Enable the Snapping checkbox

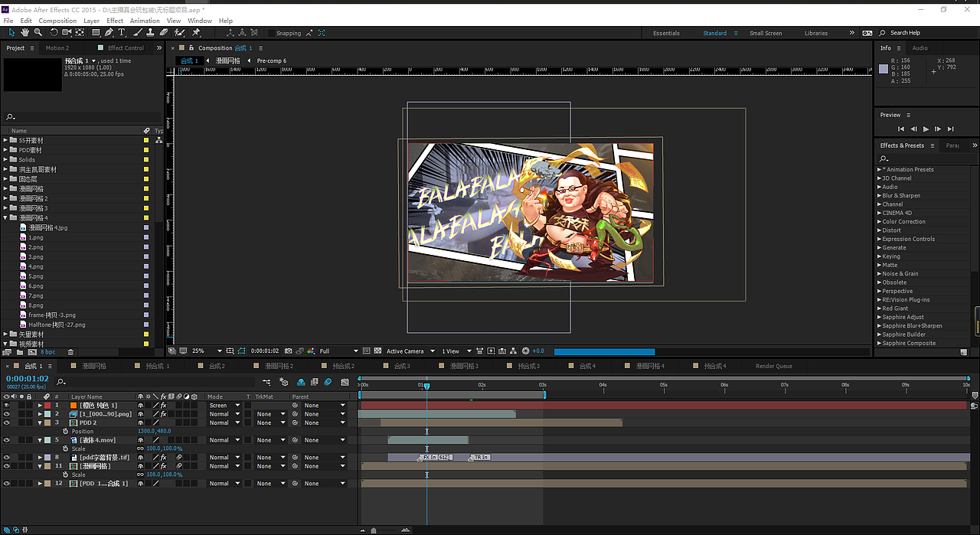coord(271,33)
